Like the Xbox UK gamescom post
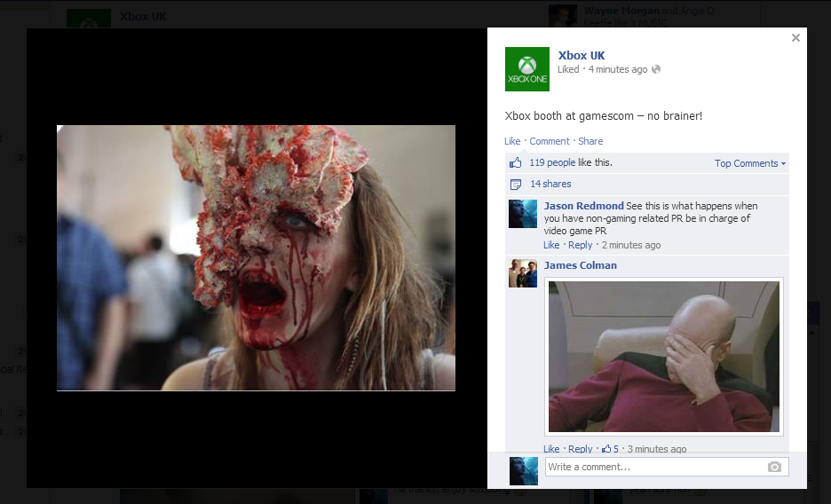The width and height of the screenshot is (831, 504). [x=512, y=141]
